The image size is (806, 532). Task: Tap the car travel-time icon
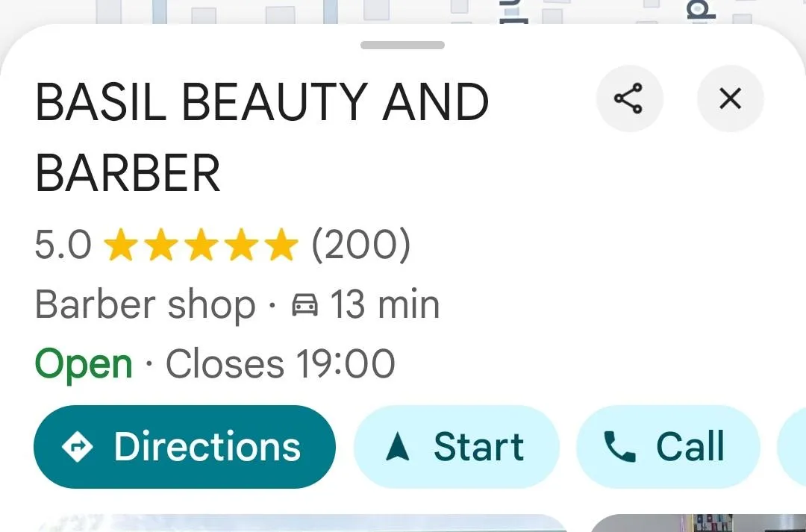pyautogui.click(x=304, y=305)
